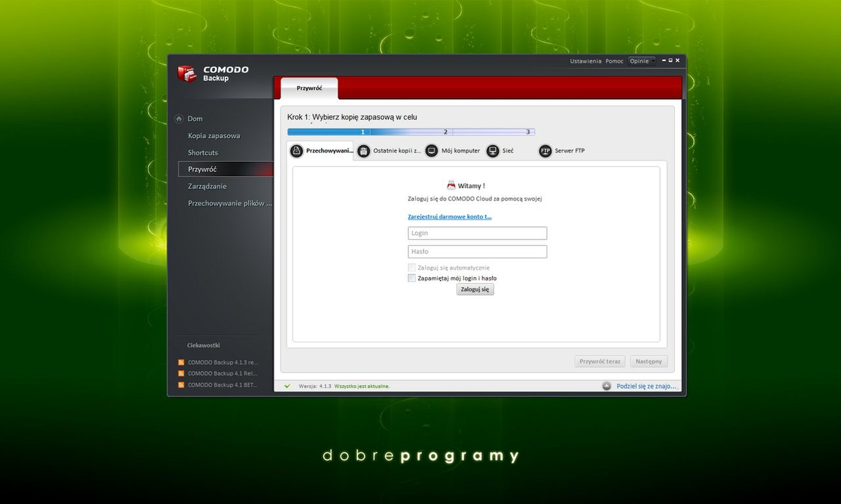The width and height of the screenshot is (841, 504).
Task: Click the Witamy cloud icon
Action: click(x=451, y=185)
